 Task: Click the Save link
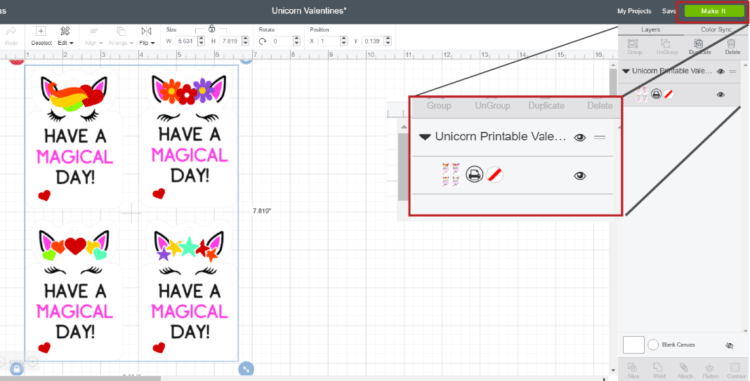coord(668,11)
